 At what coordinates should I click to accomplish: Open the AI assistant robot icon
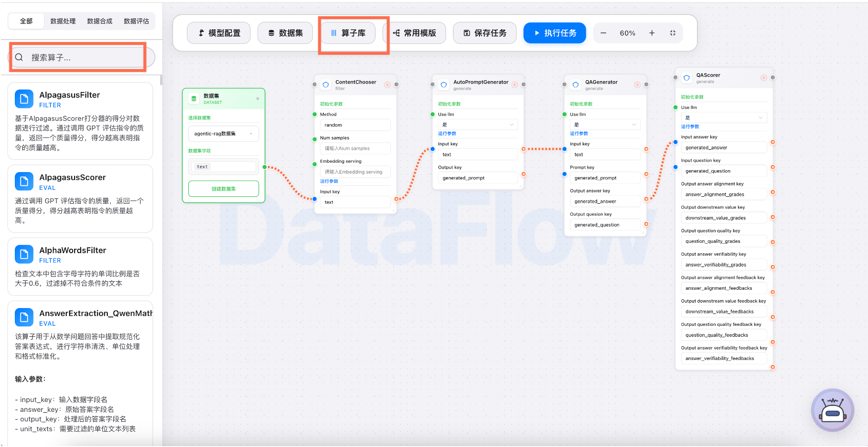(x=832, y=410)
